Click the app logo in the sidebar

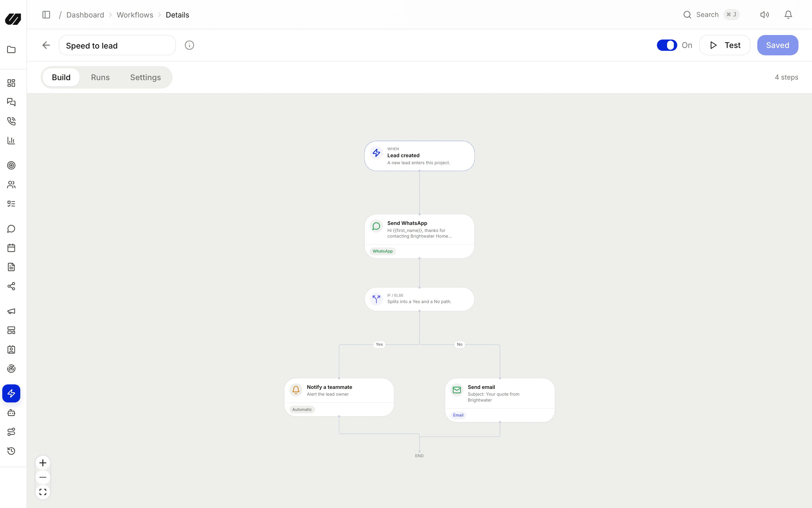pyautogui.click(x=13, y=19)
